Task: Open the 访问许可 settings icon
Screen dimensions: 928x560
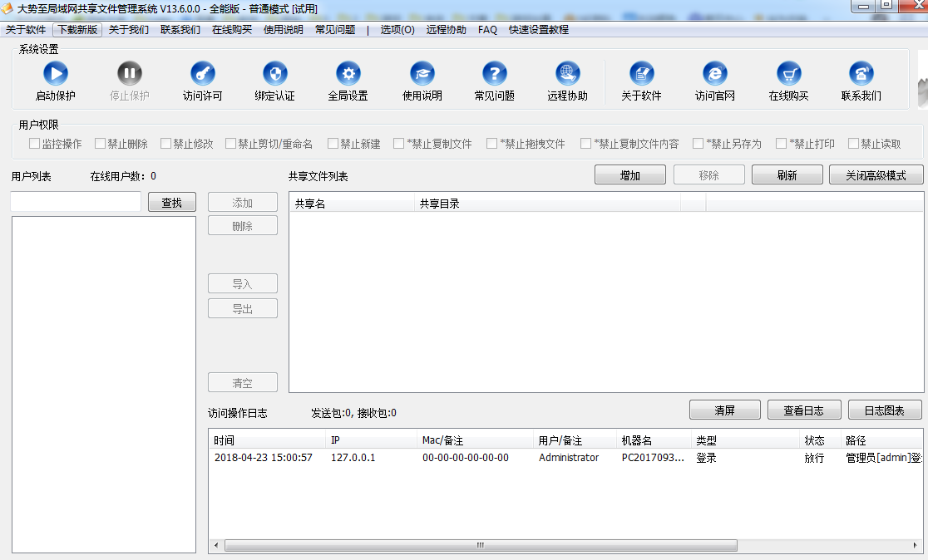Action: 202,74
